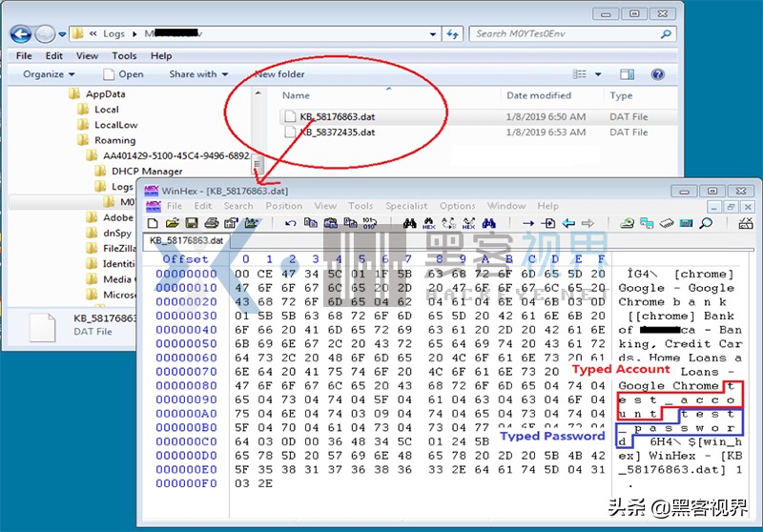
Task: Click Explorer New folder button
Action: pos(279,74)
